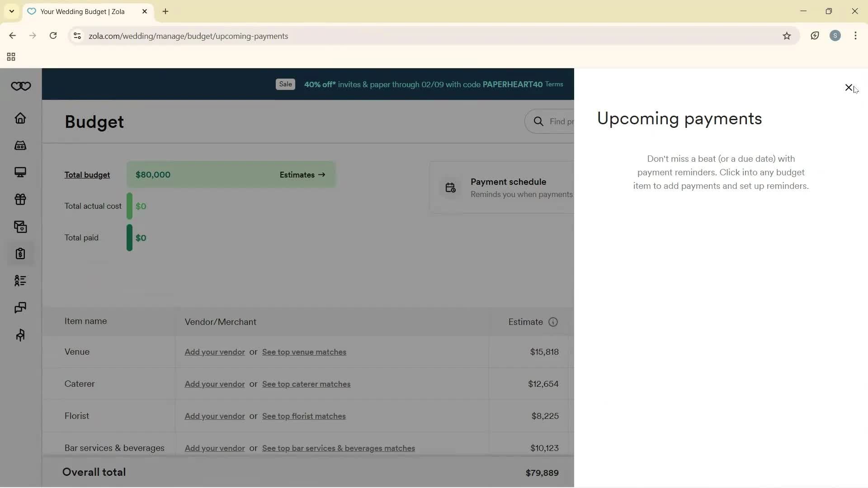Viewport: 868px width, 488px height.
Task: Switch to the Your Wedding Budget tab
Action: pos(81,11)
